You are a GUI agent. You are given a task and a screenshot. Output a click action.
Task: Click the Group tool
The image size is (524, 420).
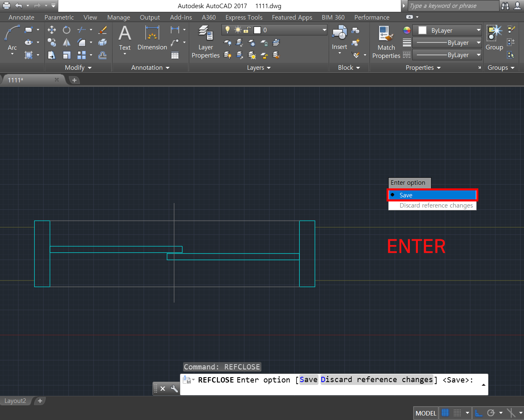click(494, 38)
